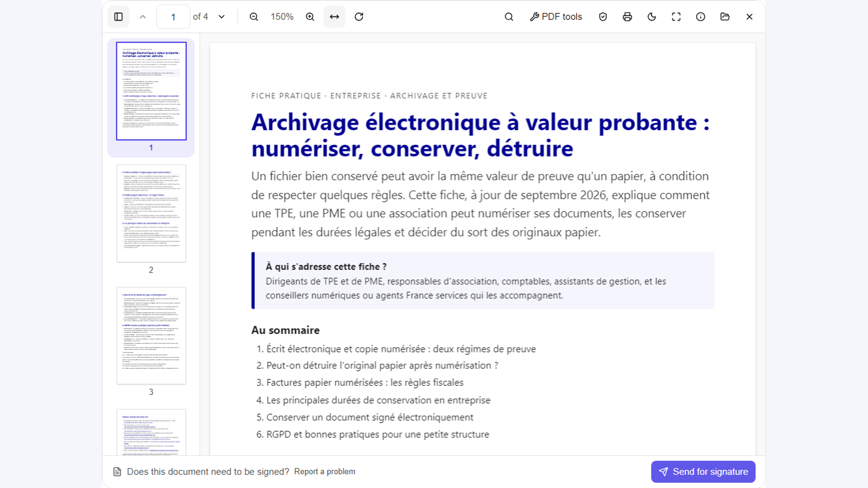Click 'Does this document need to be signed?' text

coord(208,472)
